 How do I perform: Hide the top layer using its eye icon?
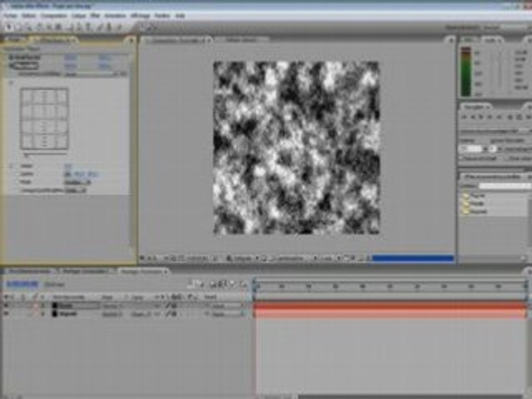click(x=6, y=306)
